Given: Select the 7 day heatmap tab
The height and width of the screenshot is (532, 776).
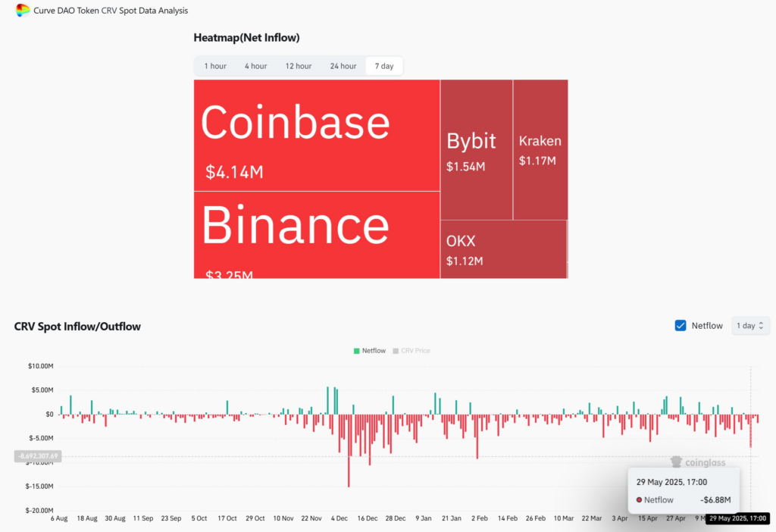Looking at the screenshot, I should (x=384, y=66).
